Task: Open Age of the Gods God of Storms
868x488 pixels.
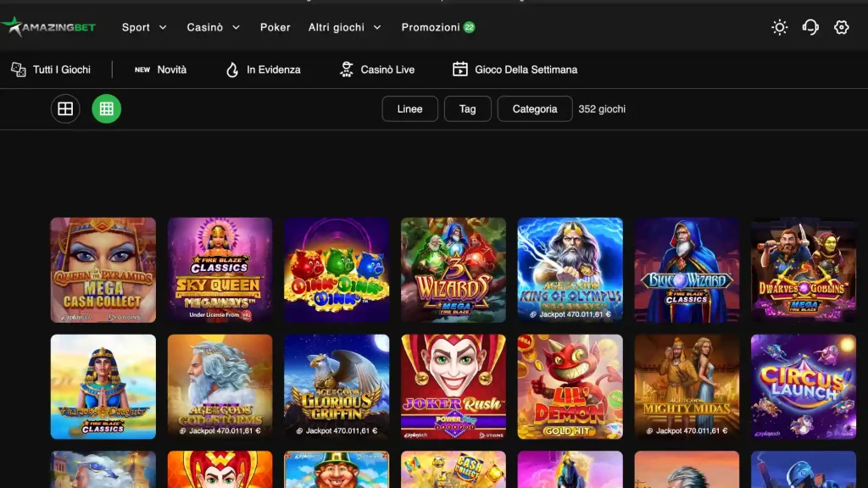Action: point(220,386)
